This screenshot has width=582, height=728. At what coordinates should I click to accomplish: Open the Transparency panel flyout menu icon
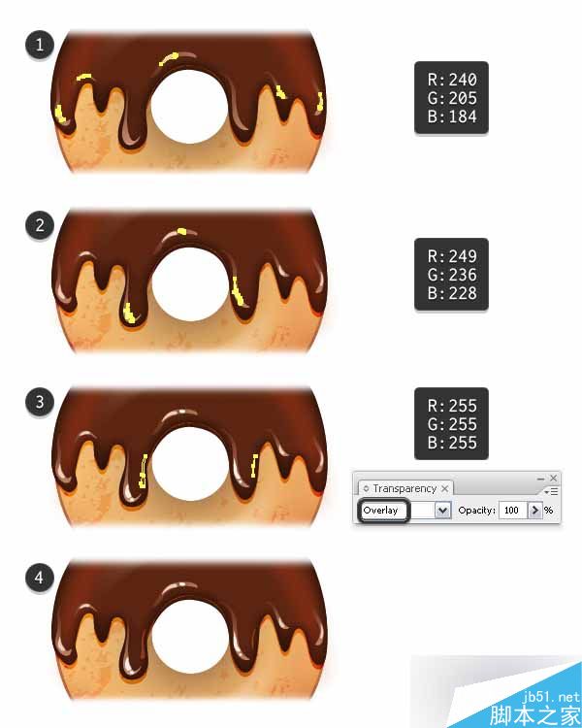coord(551,491)
